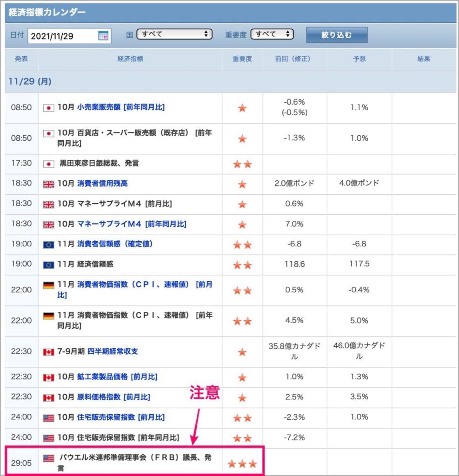Open 原料価格指数 [前月比] link
The width and height of the screenshot is (459, 476).
point(113,397)
